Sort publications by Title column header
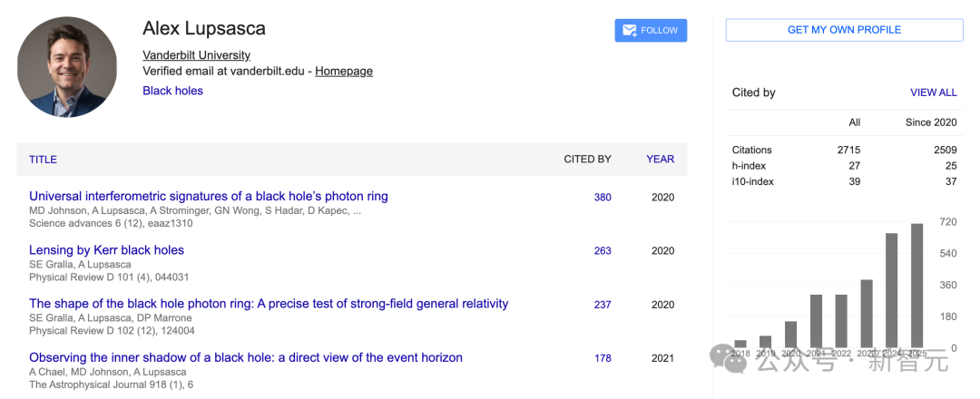Viewport: 980px width, 399px height. tap(43, 159)
